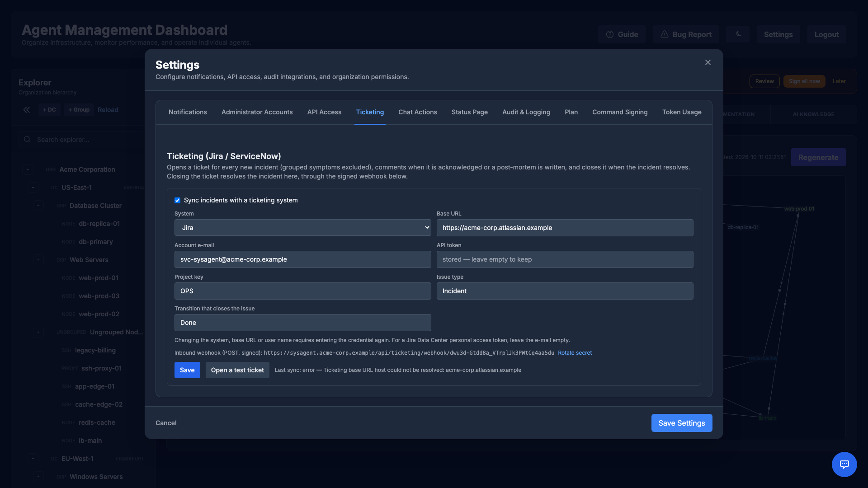Toggle Sync incidents with a ticketing system
The width and height of the screenshot is (868, 488).
pyautogui.click(x=178, y=200)
